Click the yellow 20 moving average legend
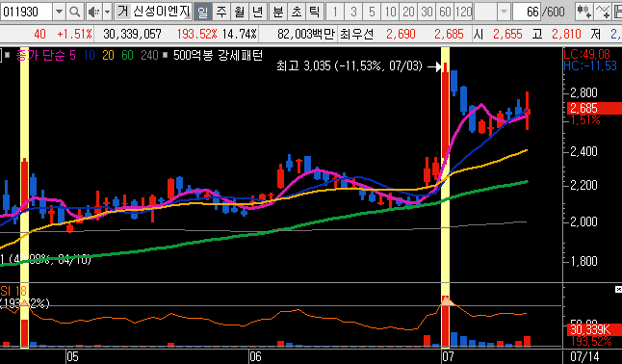Viewport: 622px width, 364px height. (108, 55)
